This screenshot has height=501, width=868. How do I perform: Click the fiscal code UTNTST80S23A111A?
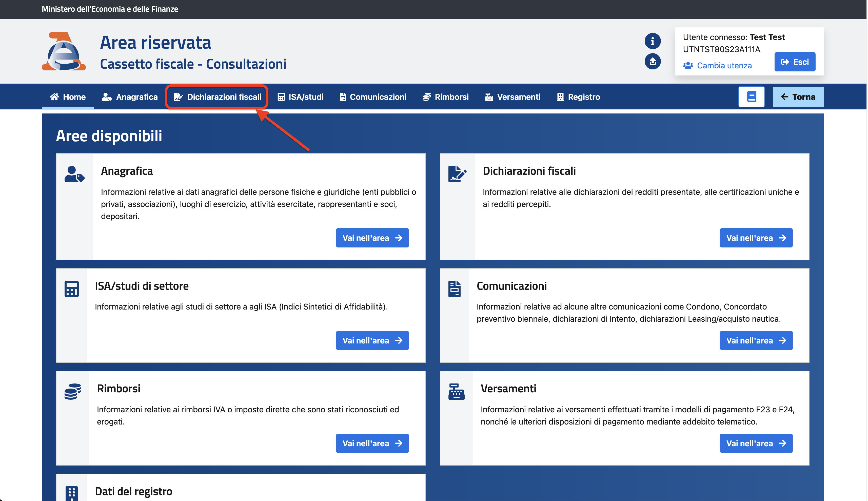pyautogui.click(x=721, y=50)
